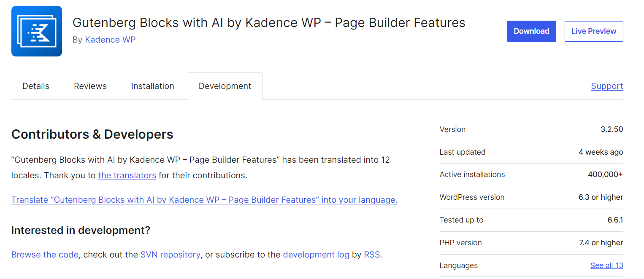Open the development log link
This screenshot has height=279, width=644.
(316, 255)
